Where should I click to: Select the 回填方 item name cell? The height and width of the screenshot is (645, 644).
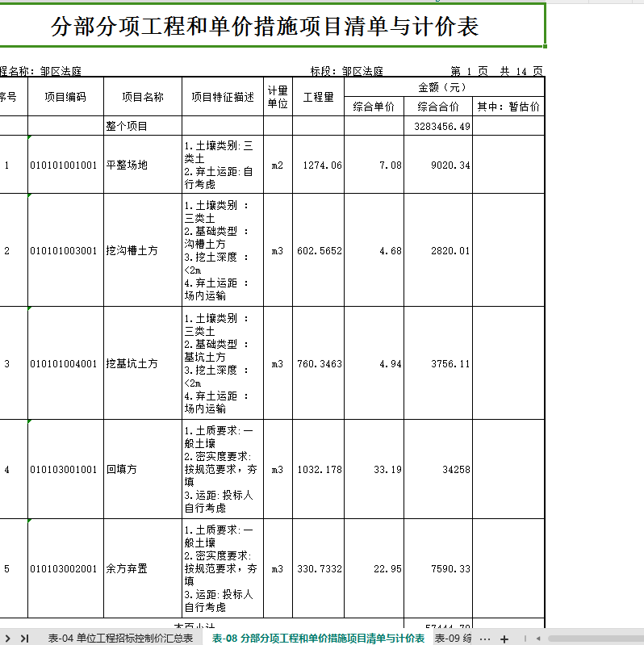click(x=143, y=469)
